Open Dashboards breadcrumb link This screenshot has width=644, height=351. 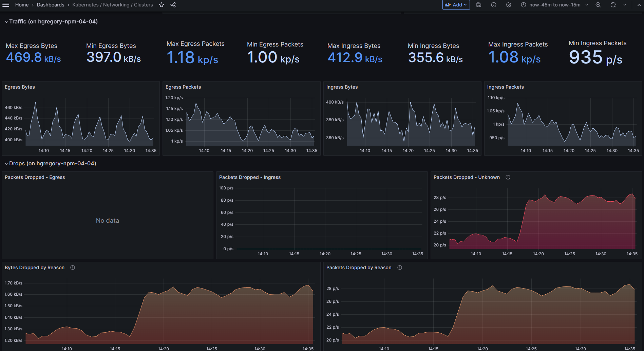click(x=51, y=5)
